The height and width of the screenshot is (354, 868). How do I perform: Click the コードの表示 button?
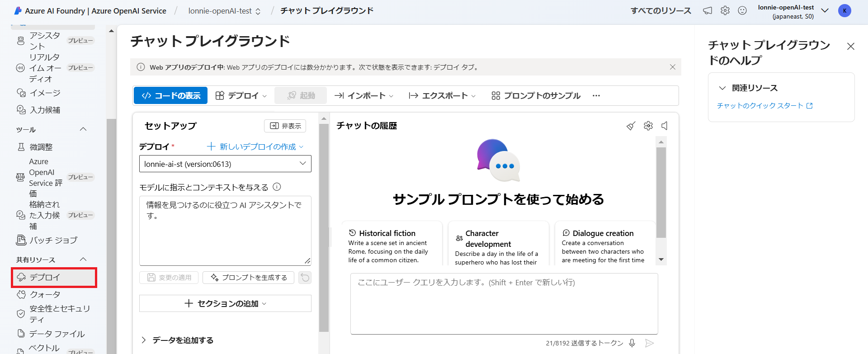pyautogui.click(x=170, y=95)
